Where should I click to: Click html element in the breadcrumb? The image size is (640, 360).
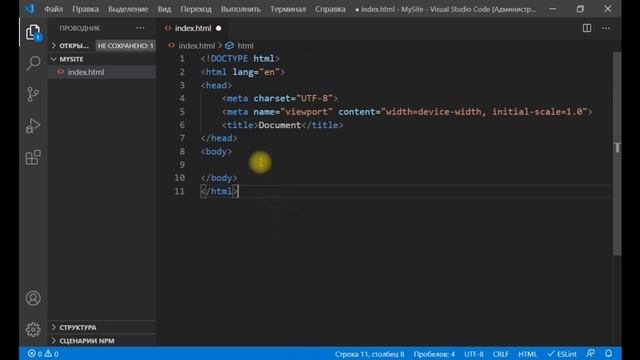tap(245, 46)
